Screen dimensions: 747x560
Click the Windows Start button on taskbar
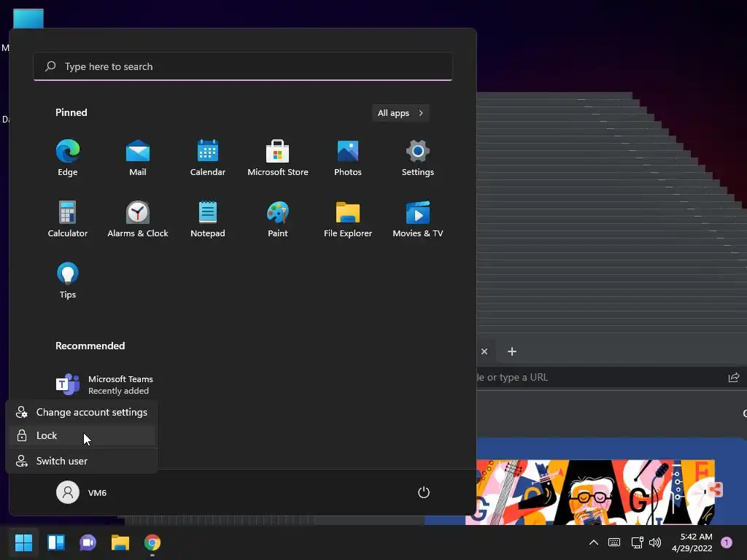(23, 542)
